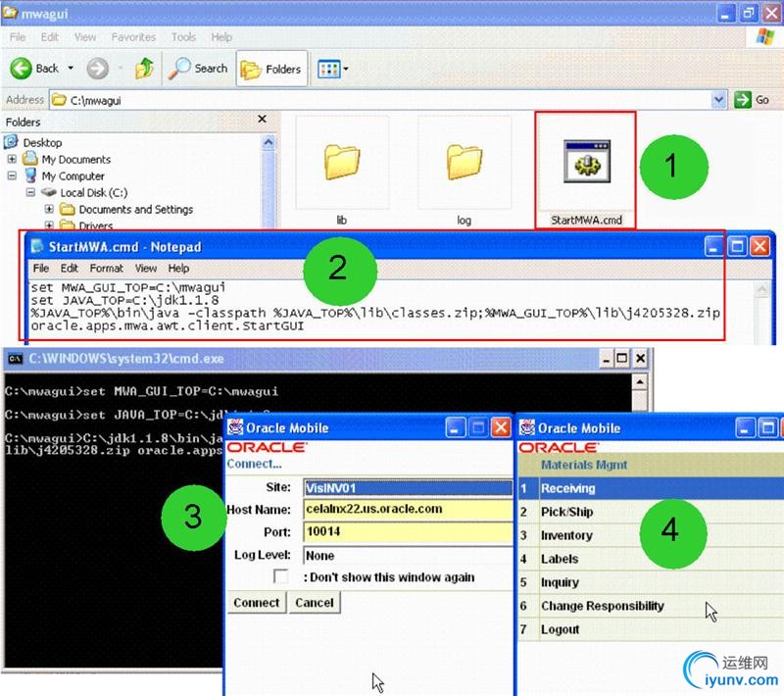Click the Host Name field
The image size is (784, 696).
[x=408, y=510]
